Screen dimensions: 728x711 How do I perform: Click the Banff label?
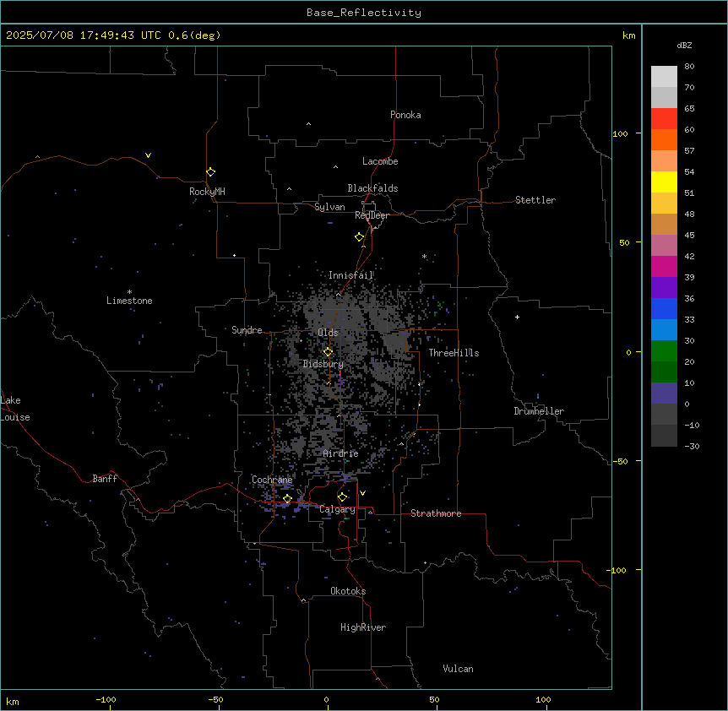tap(105, 479)
